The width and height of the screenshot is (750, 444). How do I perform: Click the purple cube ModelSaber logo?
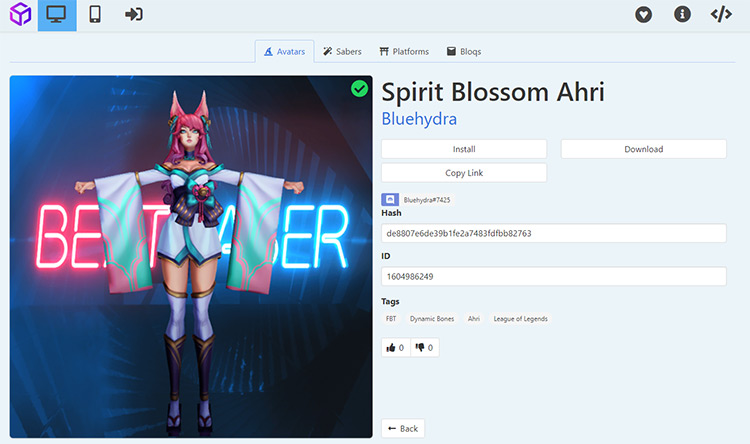[20, 14]
